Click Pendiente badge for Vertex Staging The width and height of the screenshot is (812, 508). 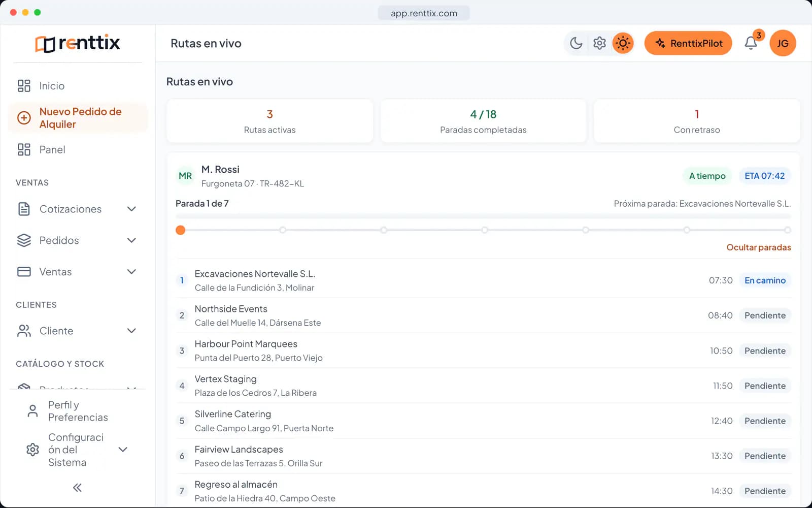point(765,386)
